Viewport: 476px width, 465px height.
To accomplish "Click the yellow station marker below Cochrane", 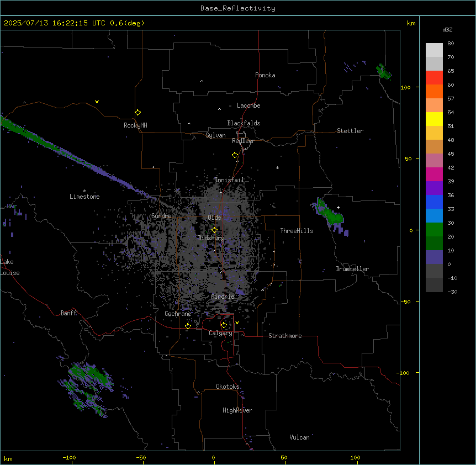I will point(188,326).
